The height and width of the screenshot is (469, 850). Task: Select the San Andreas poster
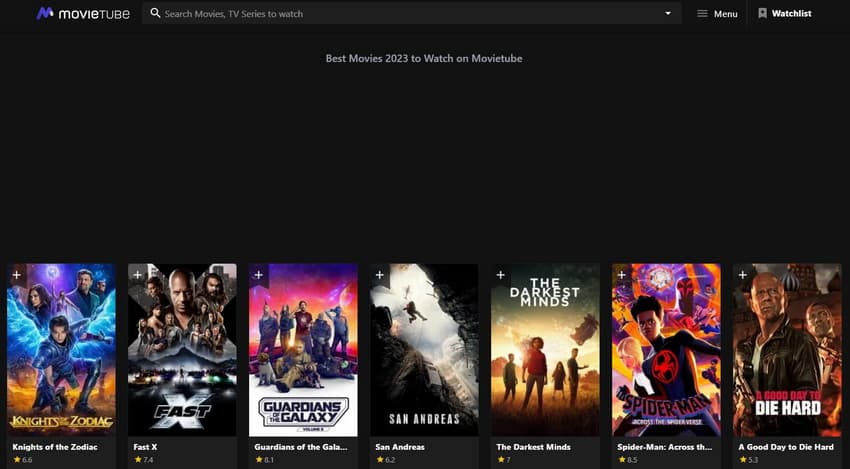pos(424,350)
